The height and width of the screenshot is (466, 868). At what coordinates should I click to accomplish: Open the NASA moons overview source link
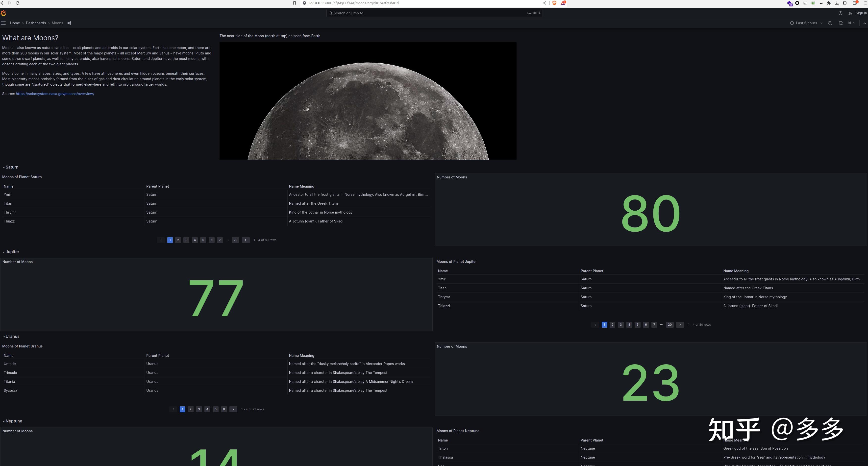[x=55, y=94]
